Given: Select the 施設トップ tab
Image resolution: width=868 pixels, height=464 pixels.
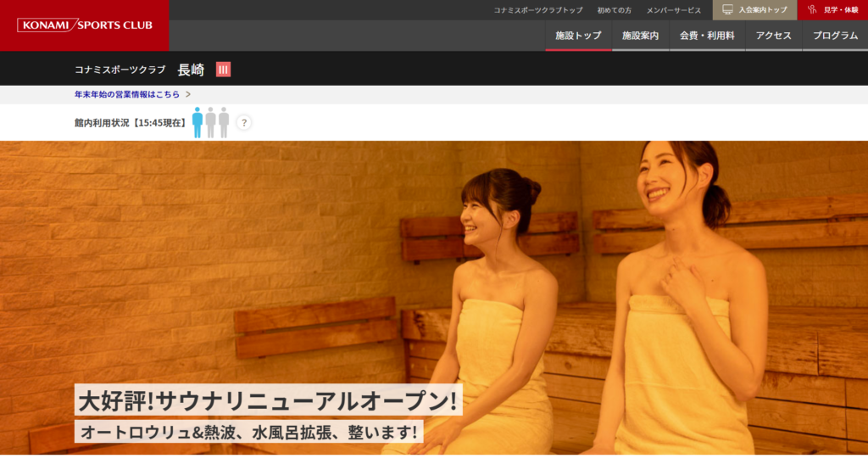Looking at the screenshot, I should [578, 36].
